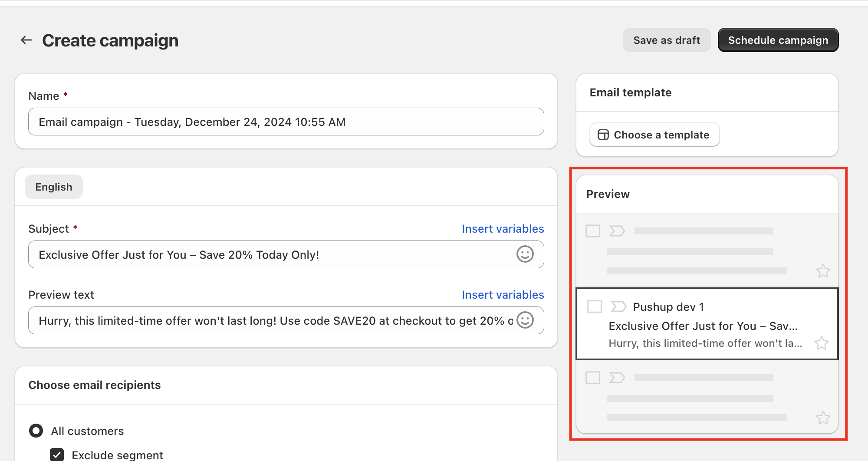Click into the campaign Name input field
Screen dimensions: 868x461
point(286,122)
